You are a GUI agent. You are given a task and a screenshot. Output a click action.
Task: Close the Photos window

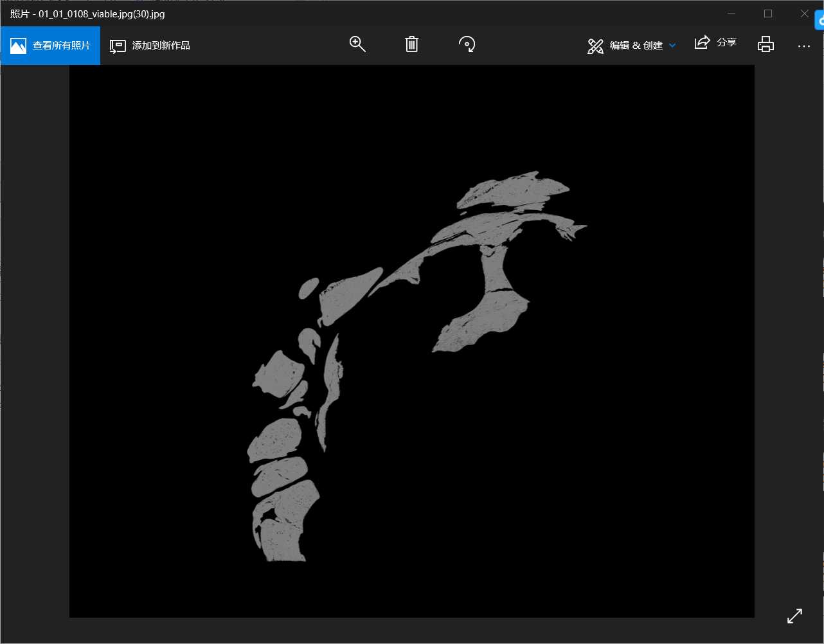click(805, 13)
